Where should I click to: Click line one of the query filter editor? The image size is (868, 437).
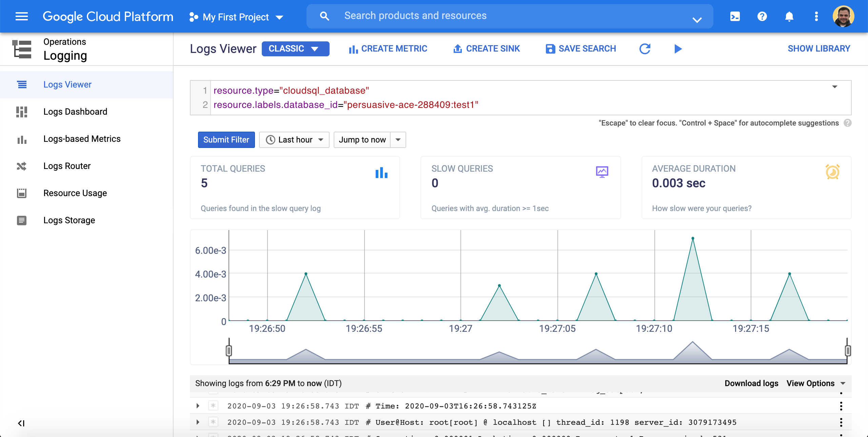click(x=291, y=91)
